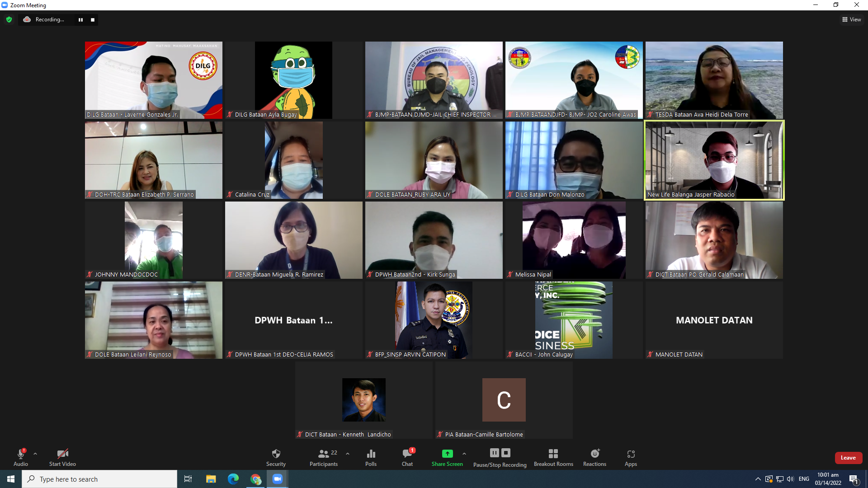Open the Polls panel
The image size is (868, 488).
(x=371, y=457)
